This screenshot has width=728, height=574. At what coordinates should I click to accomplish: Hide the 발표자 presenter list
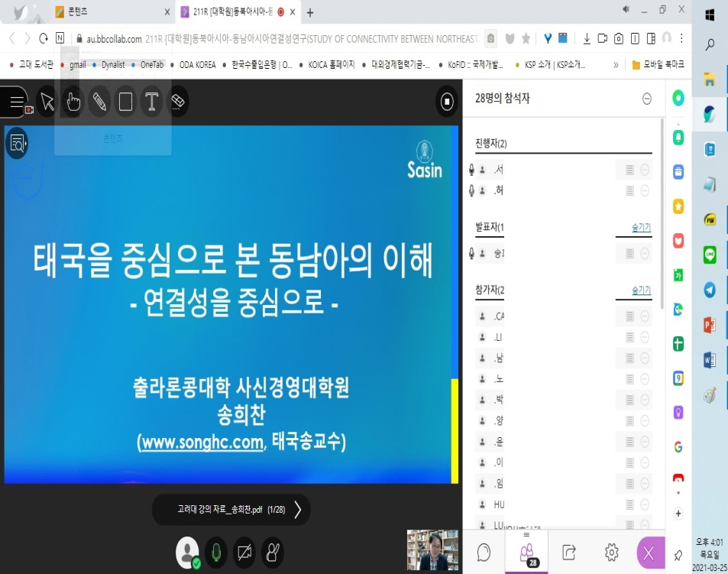tap(640, 228)
